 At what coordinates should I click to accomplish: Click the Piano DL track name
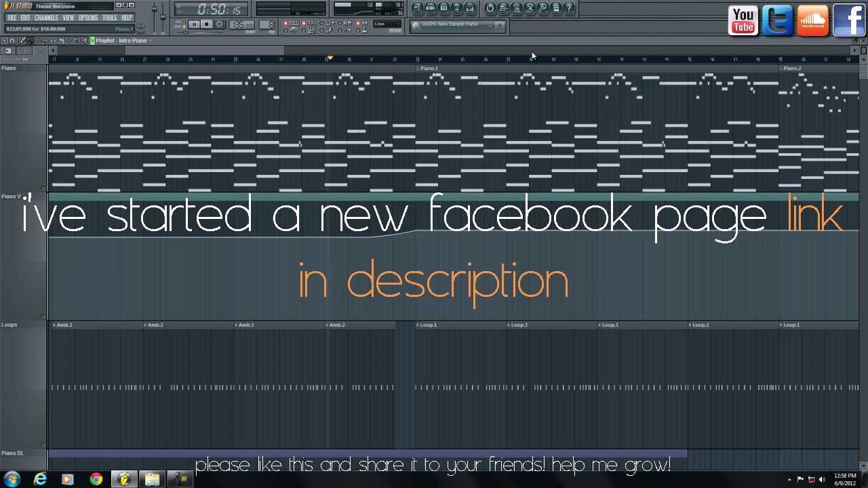[x=12, y=453]
